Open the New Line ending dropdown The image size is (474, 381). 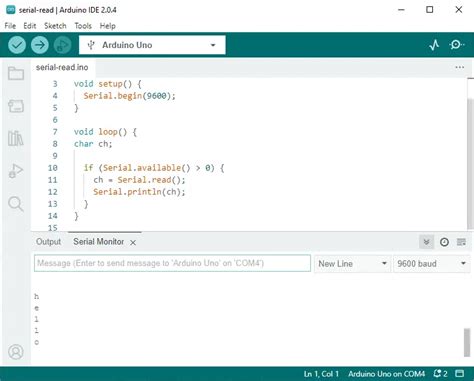[x=352, y=264]
